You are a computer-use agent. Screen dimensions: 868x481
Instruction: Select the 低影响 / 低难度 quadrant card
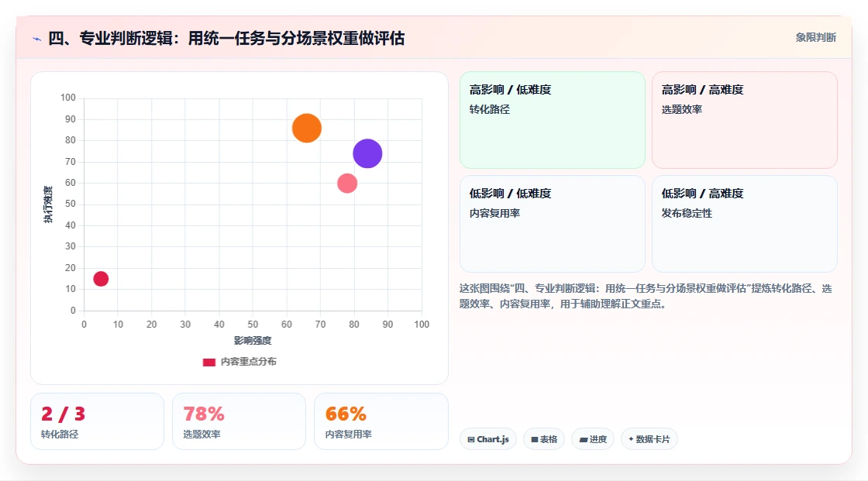(553, 224)
